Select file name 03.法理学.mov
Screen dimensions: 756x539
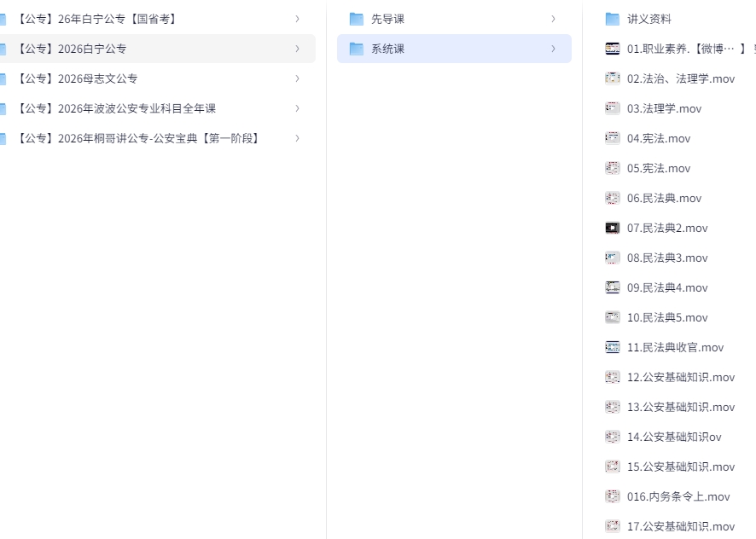(665, 108)
